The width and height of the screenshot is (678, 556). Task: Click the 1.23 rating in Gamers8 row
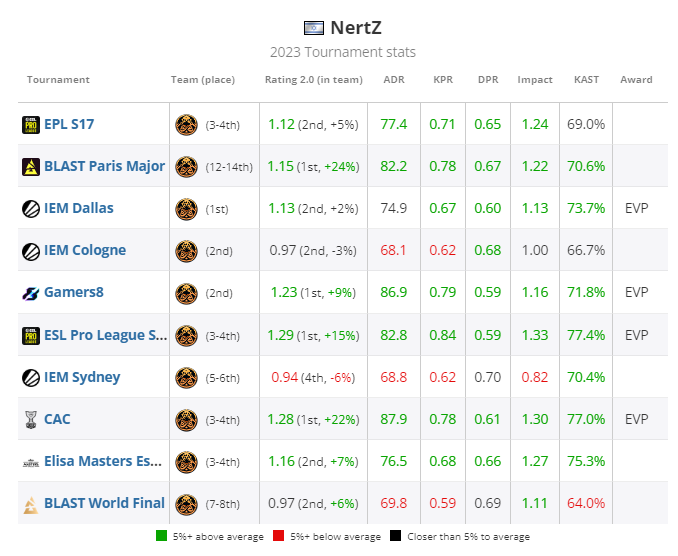(x=284, y=293)
